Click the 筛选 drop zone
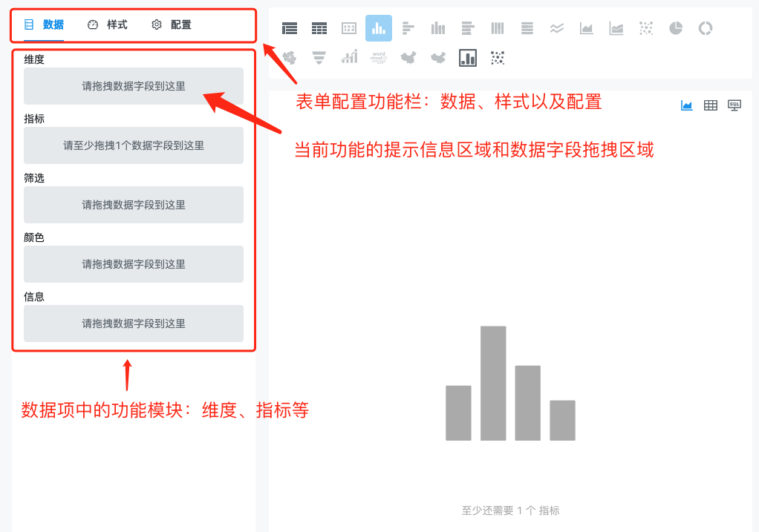 tap(133, 205)
